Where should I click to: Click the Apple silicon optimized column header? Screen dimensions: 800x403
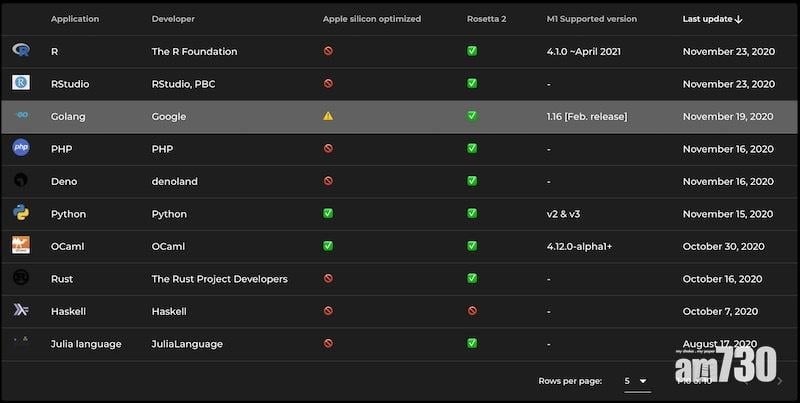coord(371,19)
